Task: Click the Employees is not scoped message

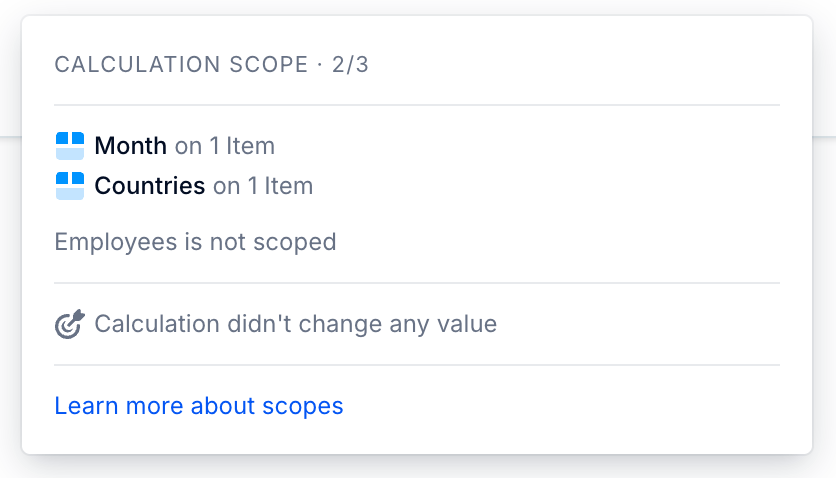Action: [196, 242]
